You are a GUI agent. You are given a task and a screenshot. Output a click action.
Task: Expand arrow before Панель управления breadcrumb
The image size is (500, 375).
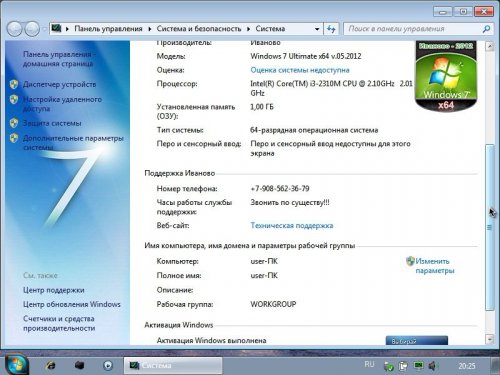pos(67,29)
